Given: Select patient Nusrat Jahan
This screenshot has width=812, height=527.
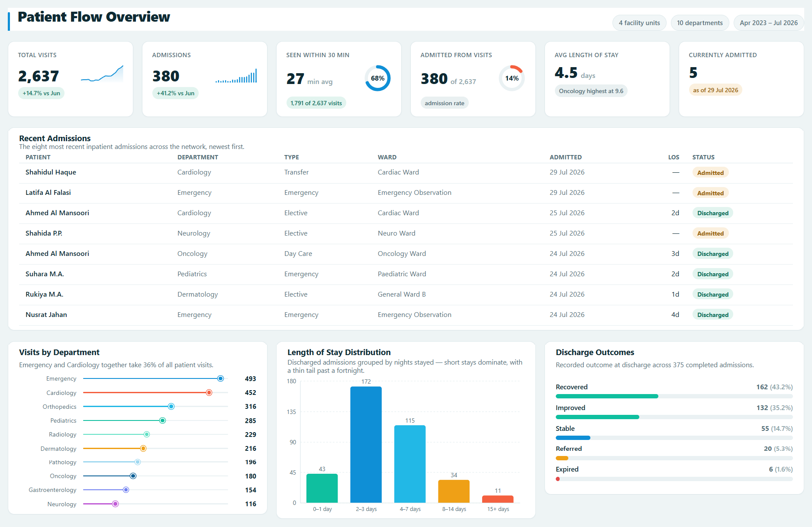Looking at the screenshot, I should click(46, 315).
